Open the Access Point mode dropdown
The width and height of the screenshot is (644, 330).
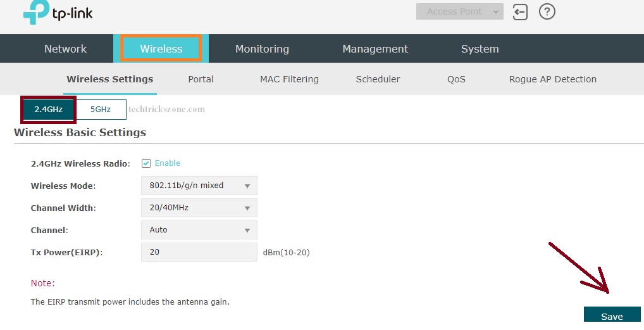(459, 12)
